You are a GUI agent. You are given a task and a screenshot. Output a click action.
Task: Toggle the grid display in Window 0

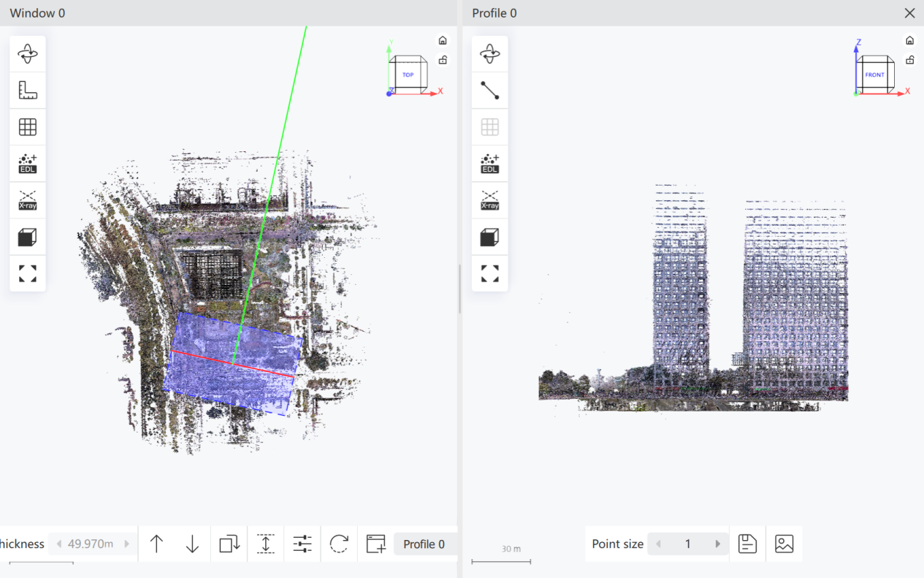tap(28, 127)
